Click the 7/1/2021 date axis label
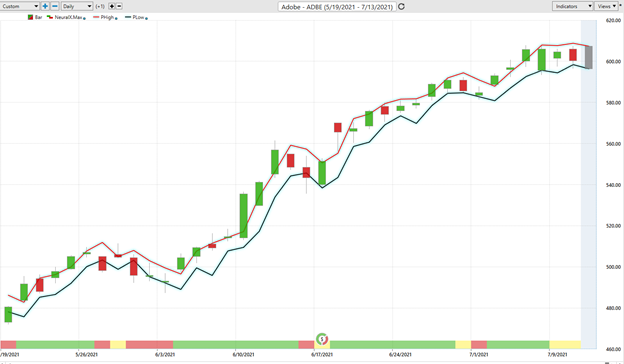 [479, 354]
